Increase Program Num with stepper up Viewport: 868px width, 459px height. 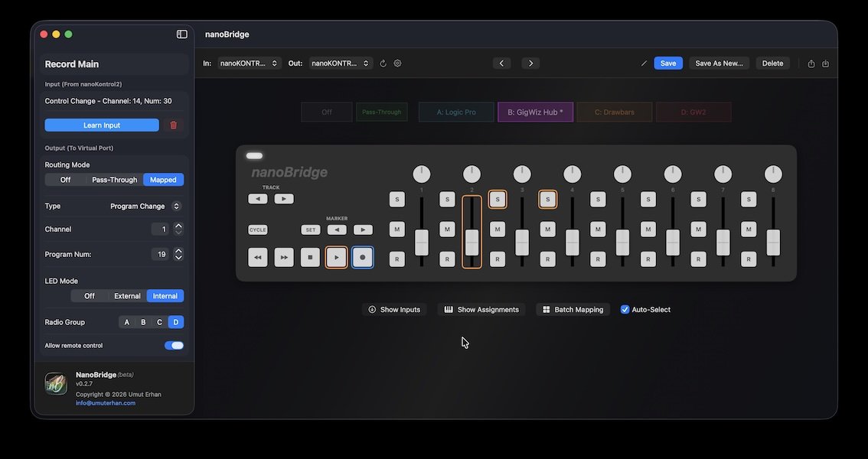tap(178, 251)
